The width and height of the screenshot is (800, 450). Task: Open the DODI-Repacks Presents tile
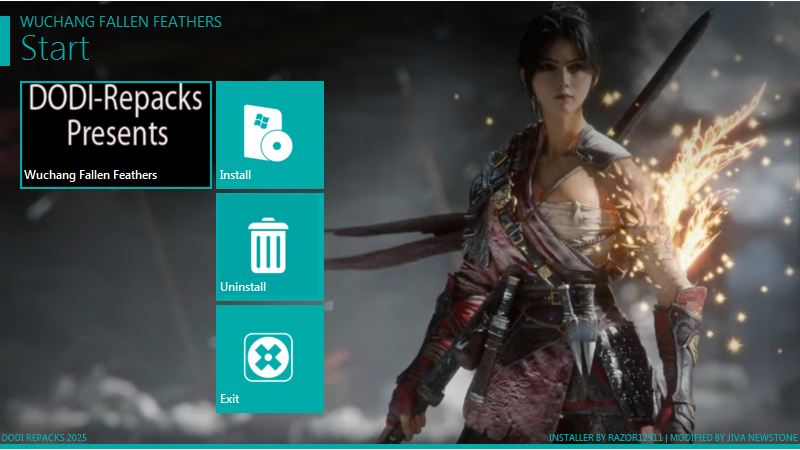[x=116, y=135]
